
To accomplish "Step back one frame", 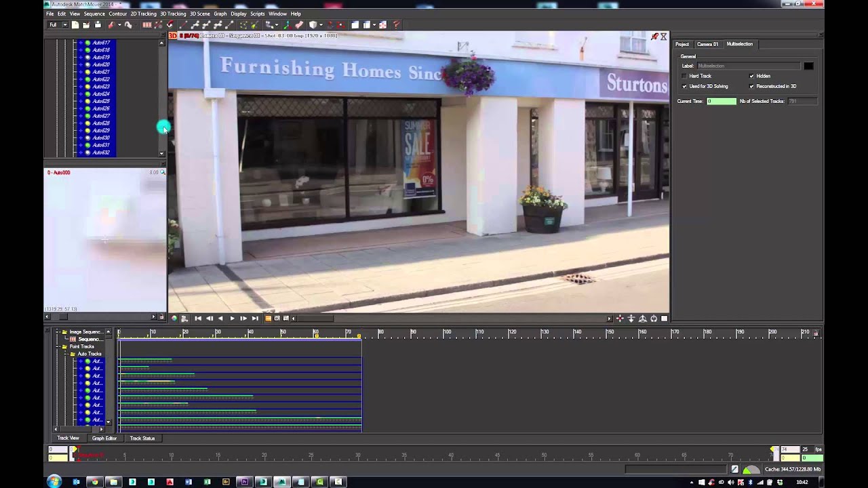I will click(x=210, y=319).
